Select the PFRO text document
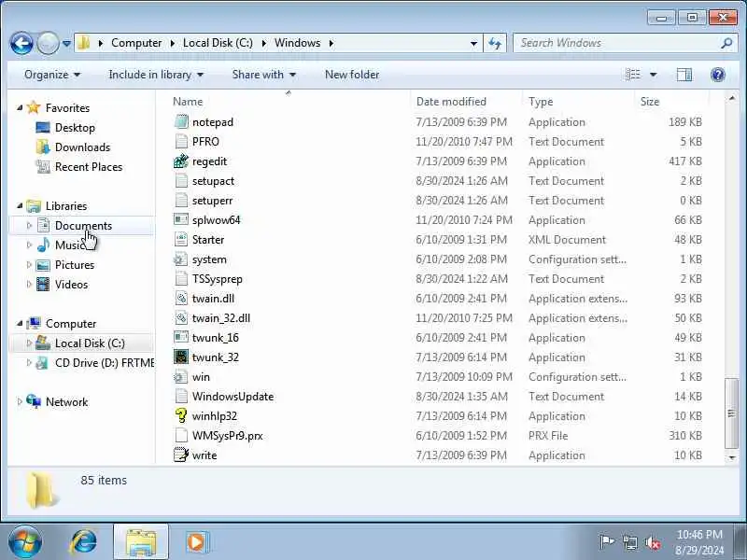 [x=205, y=142]
